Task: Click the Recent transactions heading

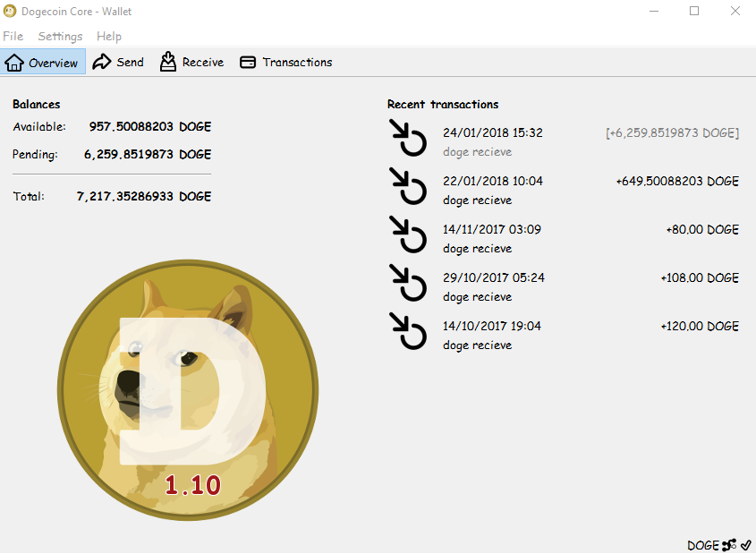Action: tap(443, 104)
